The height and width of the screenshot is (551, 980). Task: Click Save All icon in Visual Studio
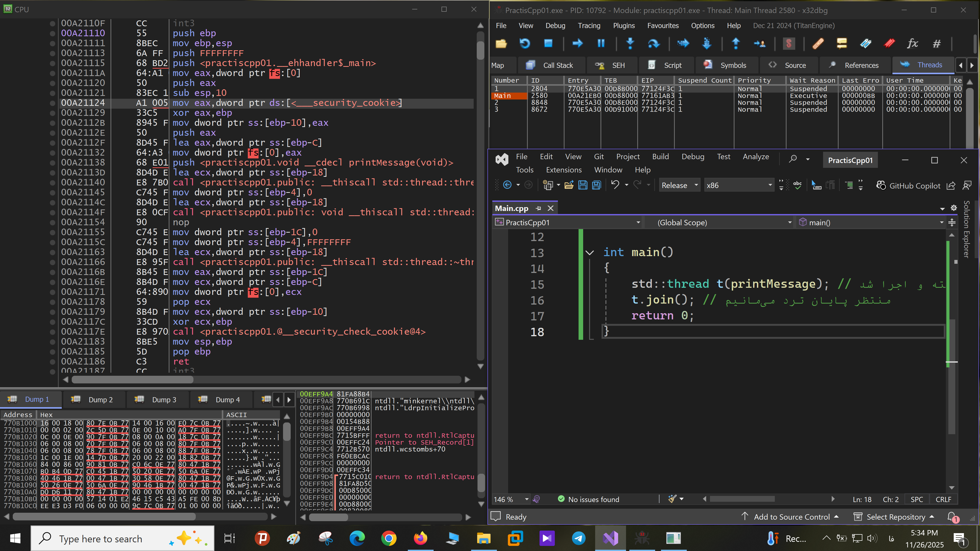click(596, 185)
